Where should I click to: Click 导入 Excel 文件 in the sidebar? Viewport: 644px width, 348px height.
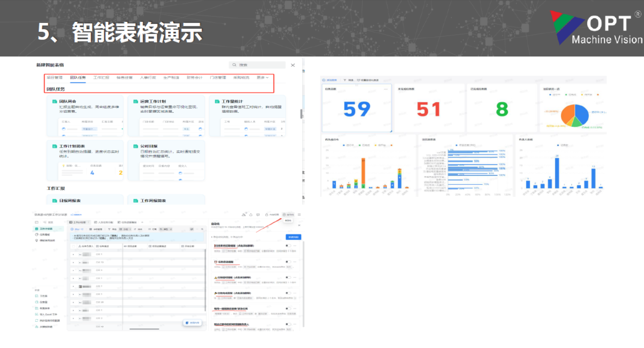click(46, 314)
